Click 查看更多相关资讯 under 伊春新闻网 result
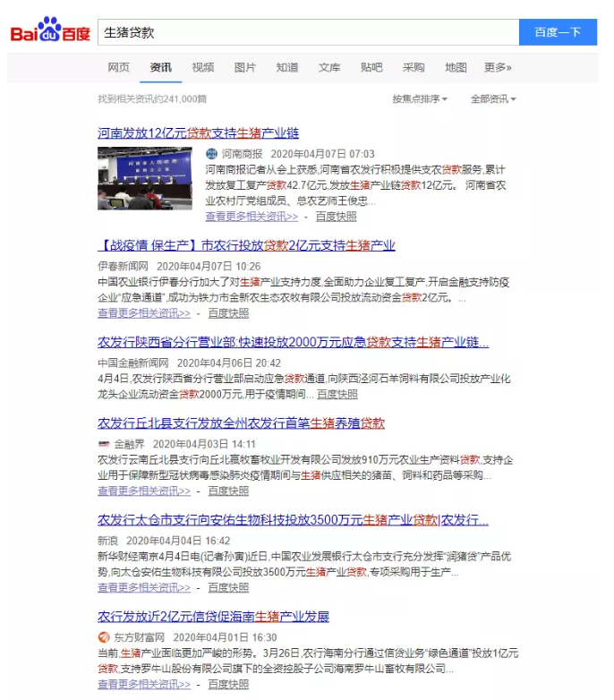 click(144, 313)
